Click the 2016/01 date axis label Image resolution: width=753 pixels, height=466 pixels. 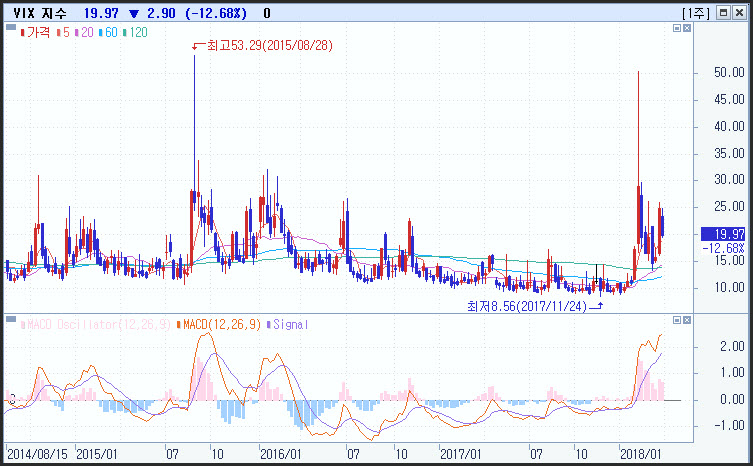tap(280, 454)
